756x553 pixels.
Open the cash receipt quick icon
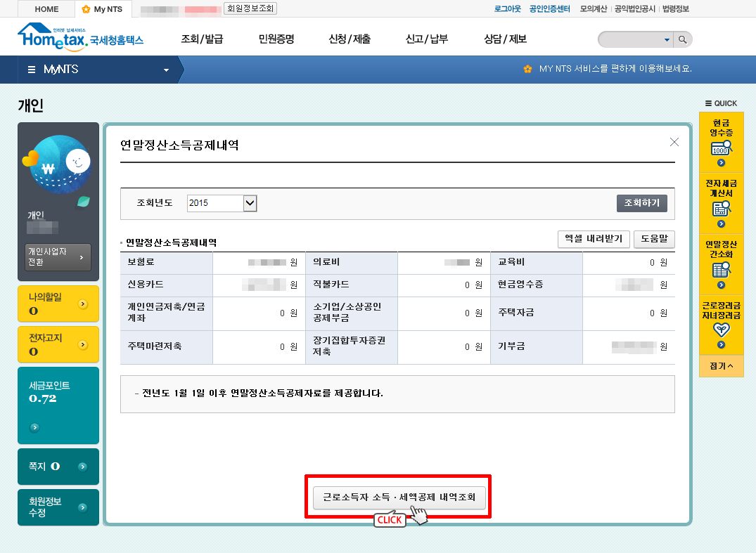click(721, 148)
